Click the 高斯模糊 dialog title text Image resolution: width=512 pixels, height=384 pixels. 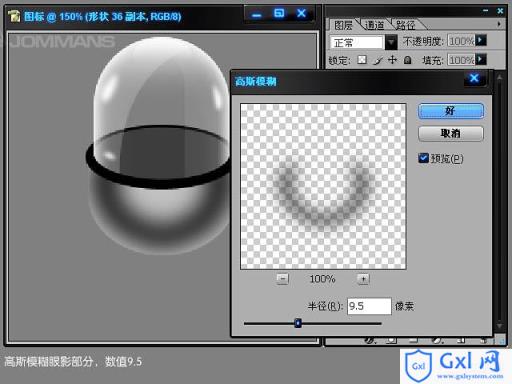coord(256,81)
